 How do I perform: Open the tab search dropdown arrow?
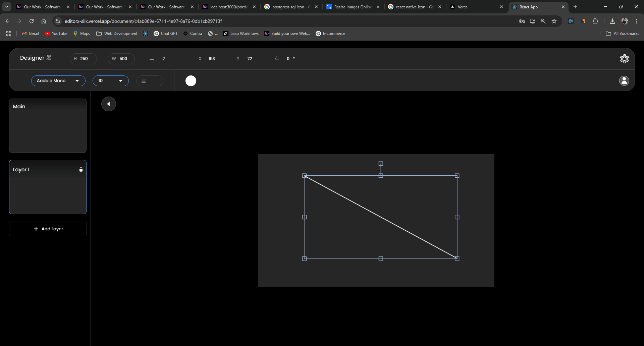(7, 7)
